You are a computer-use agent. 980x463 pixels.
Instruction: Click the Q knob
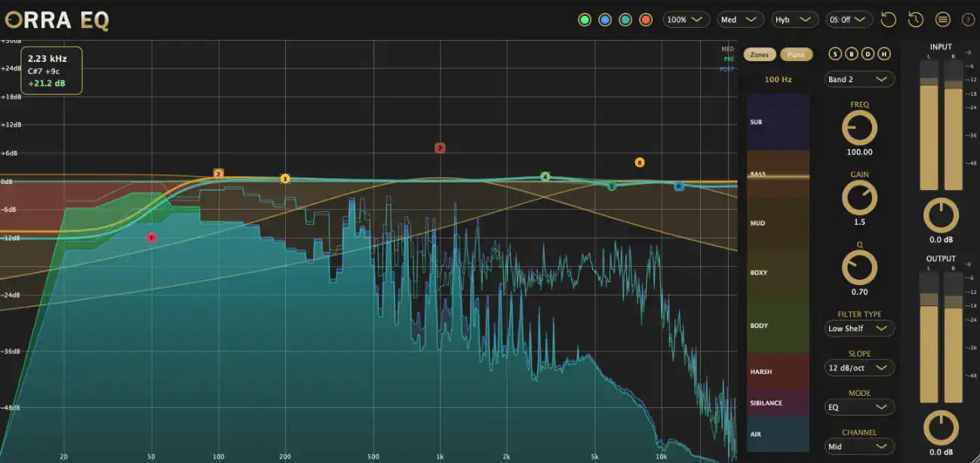click(x=859, y=268)
